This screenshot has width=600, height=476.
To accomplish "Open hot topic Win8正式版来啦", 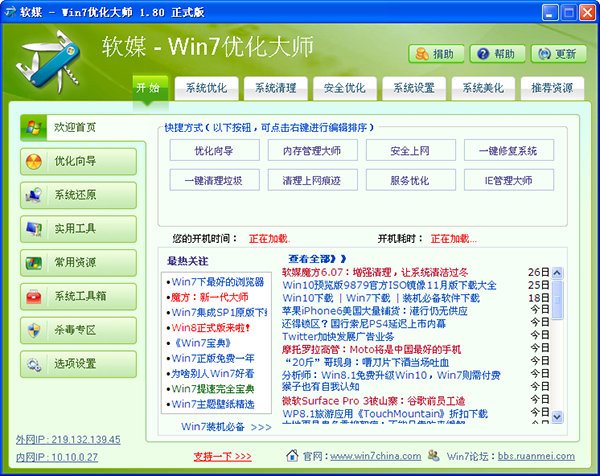I will coord(209,328).
